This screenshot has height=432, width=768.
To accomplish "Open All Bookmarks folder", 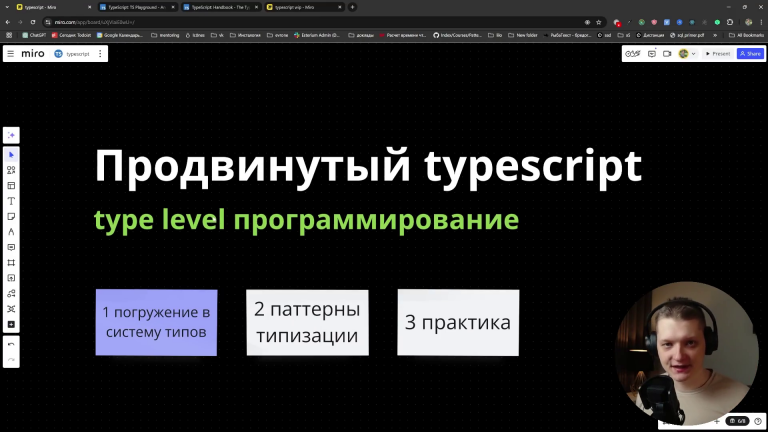I will [x=746, y=35].
